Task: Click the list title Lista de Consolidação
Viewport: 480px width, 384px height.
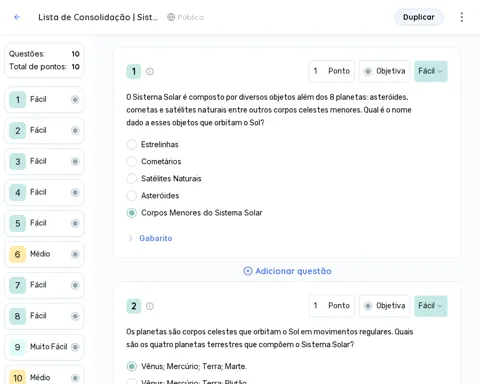Action: (98, 17)
